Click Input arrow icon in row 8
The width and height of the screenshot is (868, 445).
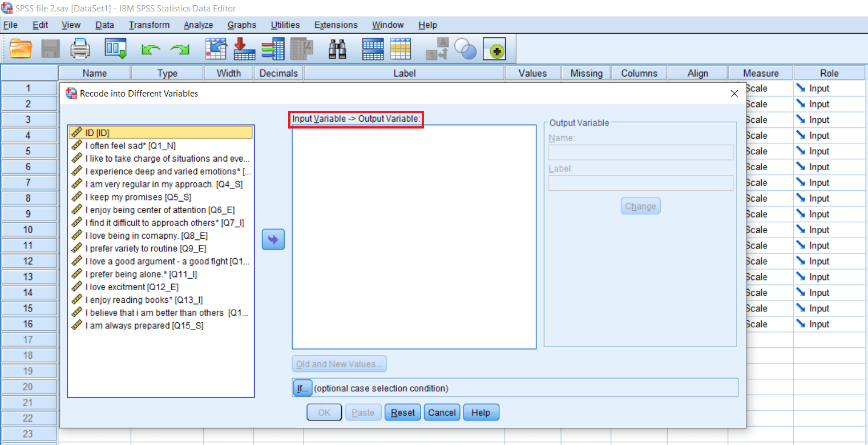[801, 198]
